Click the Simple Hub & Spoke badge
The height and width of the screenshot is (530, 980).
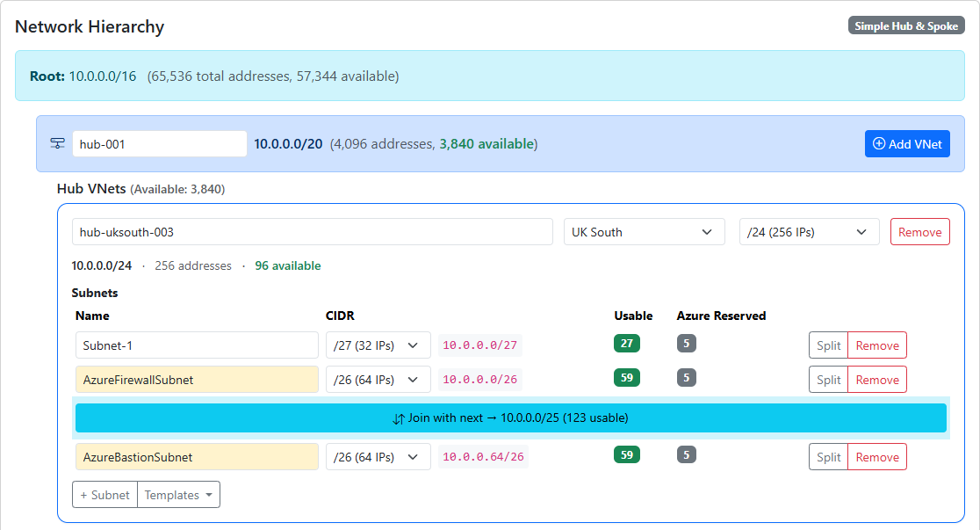tap(906, 25)
